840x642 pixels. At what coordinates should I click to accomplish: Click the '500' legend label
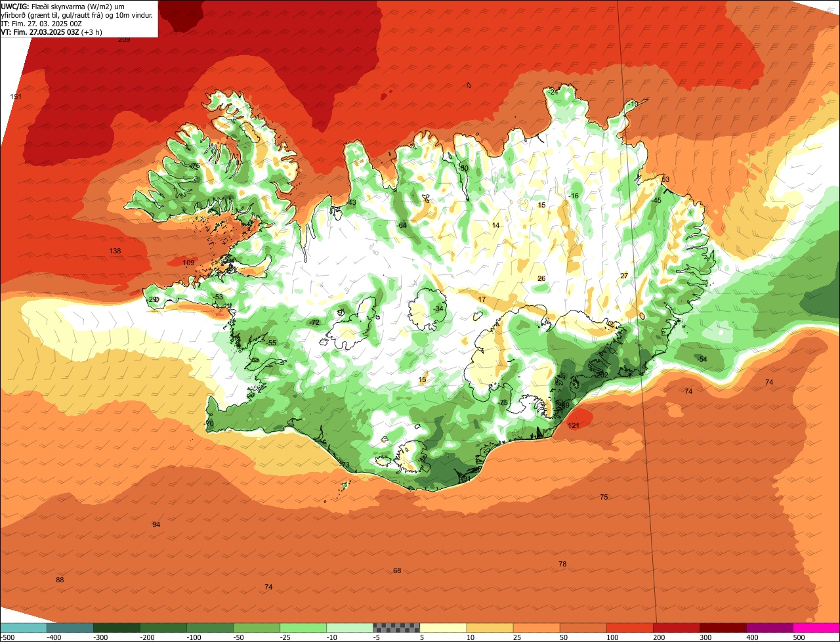tap(799, 637)
